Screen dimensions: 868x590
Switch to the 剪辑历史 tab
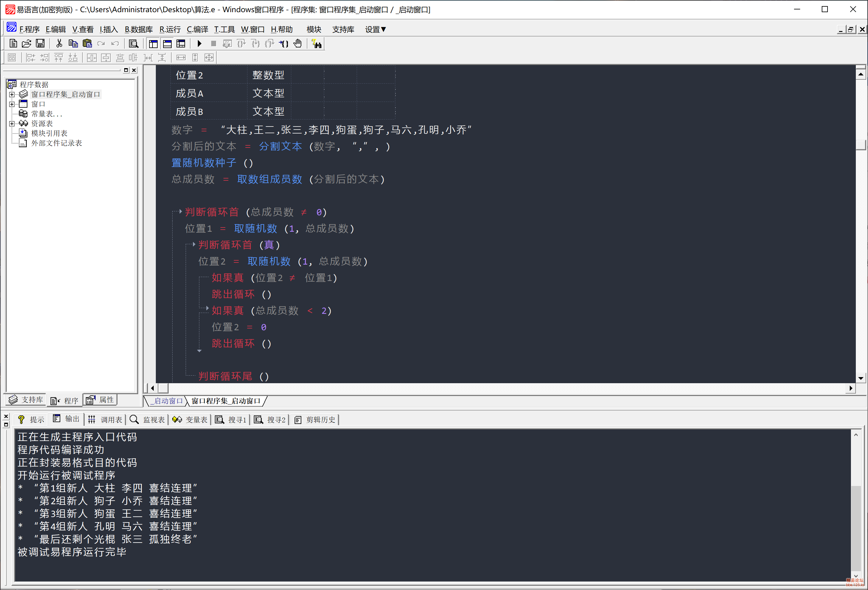click(315, 419)
